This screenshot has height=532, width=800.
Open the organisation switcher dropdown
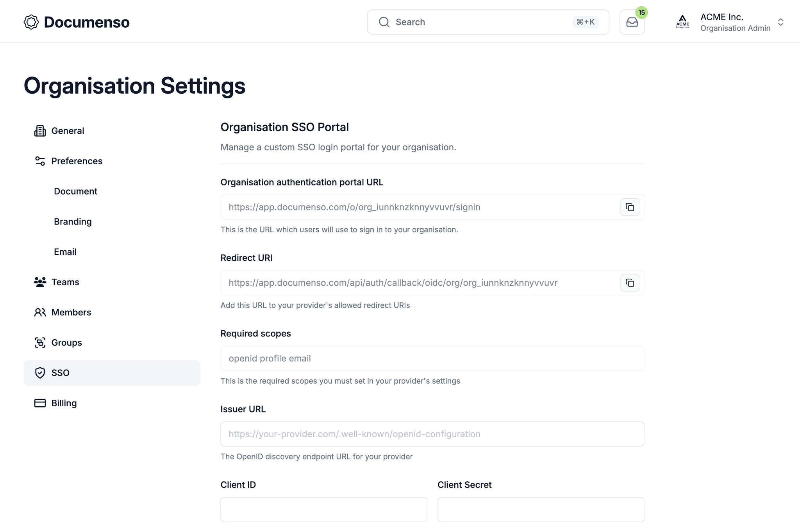780,22
